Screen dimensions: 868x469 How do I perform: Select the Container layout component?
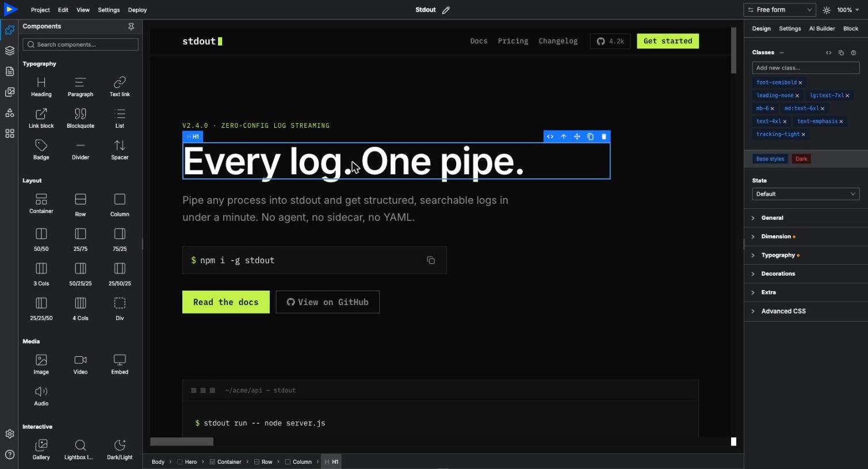tap(41, 204)
